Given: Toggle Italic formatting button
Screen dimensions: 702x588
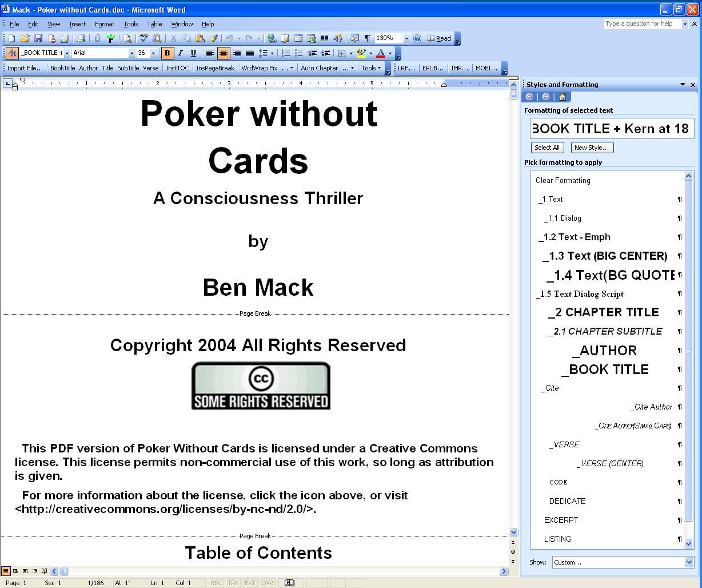Looking at the screenshot, I should pyautogui.click(x=180, y=53).
